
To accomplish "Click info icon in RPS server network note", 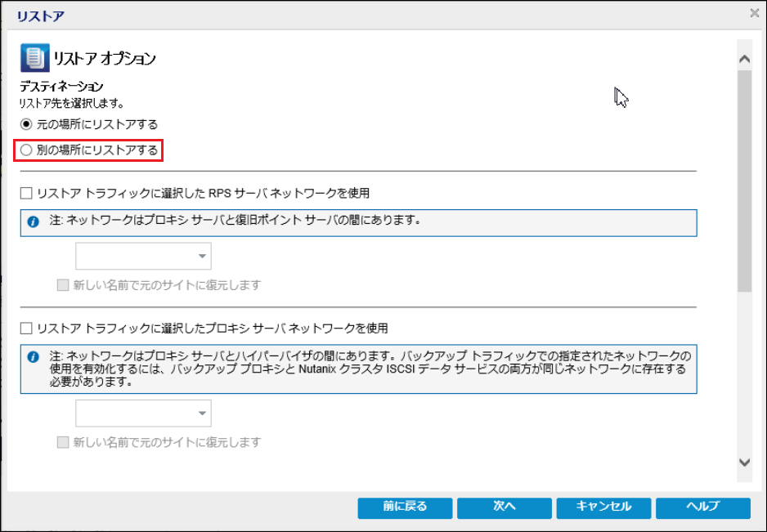I will pos(34,221).
